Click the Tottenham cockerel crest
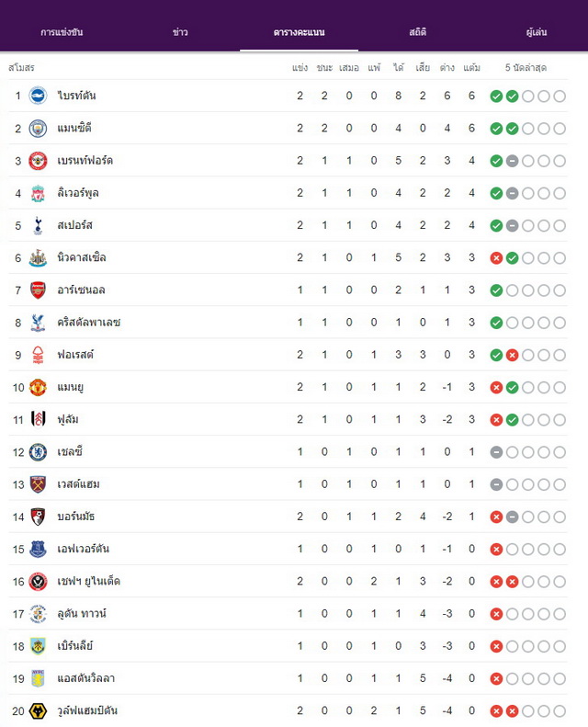The image size is (588, 727). 38,225
